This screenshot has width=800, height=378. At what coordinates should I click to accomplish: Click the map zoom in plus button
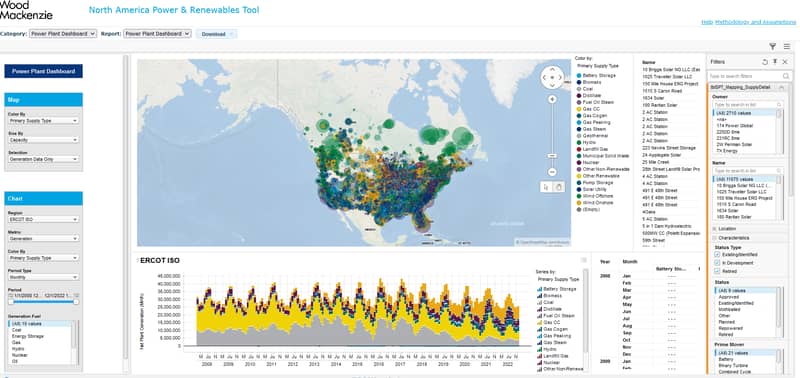tap(552, 99)
